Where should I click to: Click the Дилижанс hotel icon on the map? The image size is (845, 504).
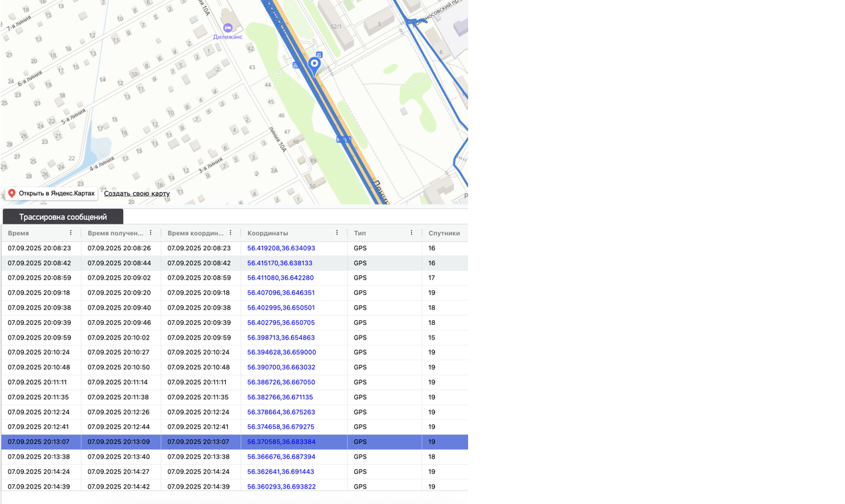click(x=228, y=28)
